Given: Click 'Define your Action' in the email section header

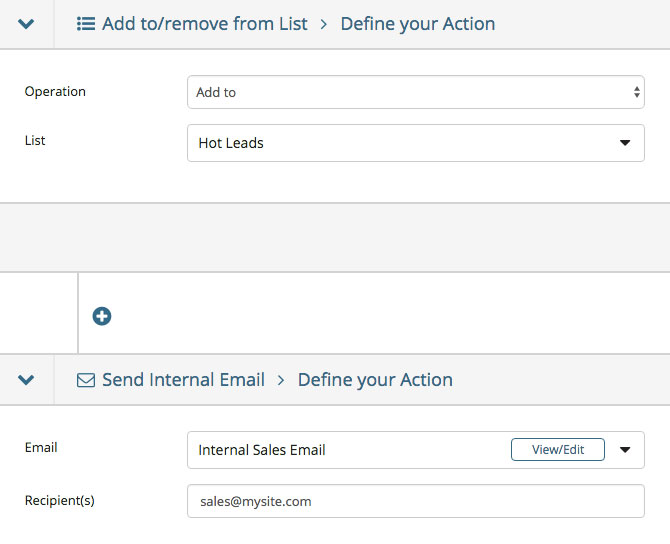Looking at the screenshot, I should [x=375, y=380].
